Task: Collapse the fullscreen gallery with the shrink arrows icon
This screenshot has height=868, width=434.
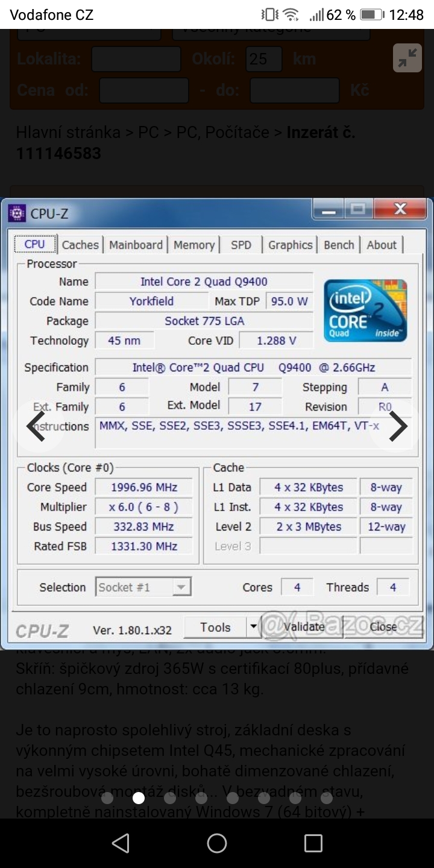Action: tap(407, 58)
